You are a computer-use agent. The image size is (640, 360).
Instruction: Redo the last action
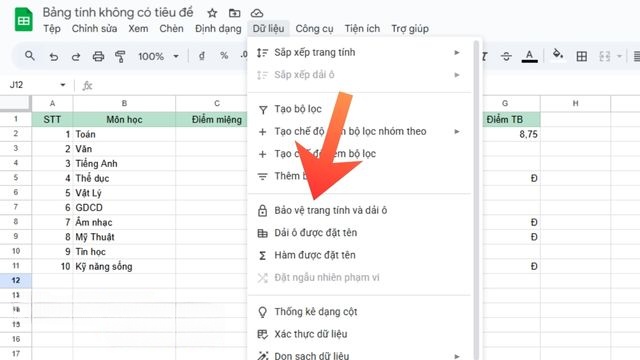coord(76,56)
